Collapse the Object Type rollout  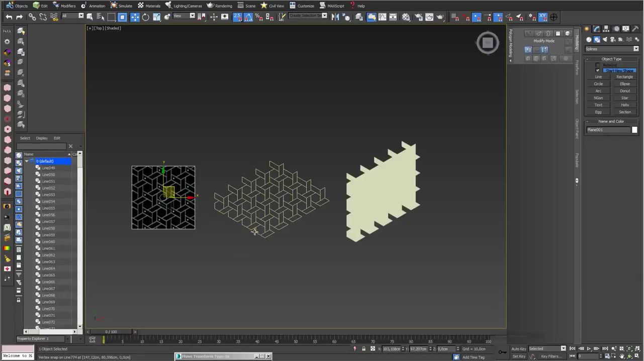[x=611, y=59]
